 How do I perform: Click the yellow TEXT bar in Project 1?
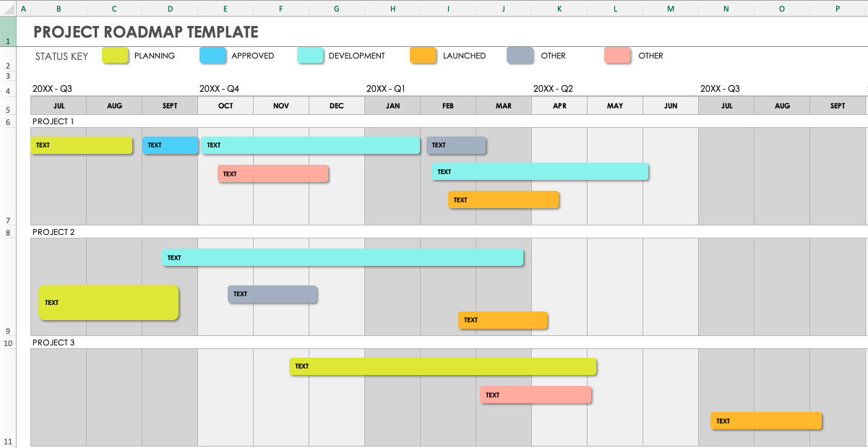point(82,145)
